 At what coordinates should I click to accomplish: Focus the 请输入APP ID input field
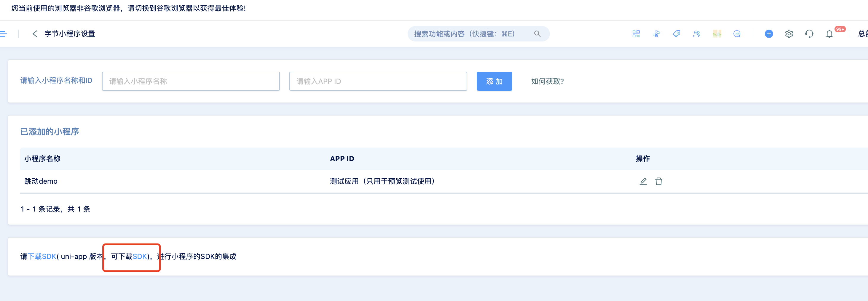[x=378, y=81]
